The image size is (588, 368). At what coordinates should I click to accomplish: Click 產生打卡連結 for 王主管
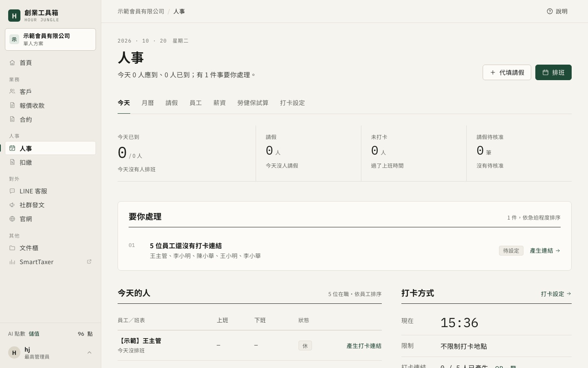[364, 346]
